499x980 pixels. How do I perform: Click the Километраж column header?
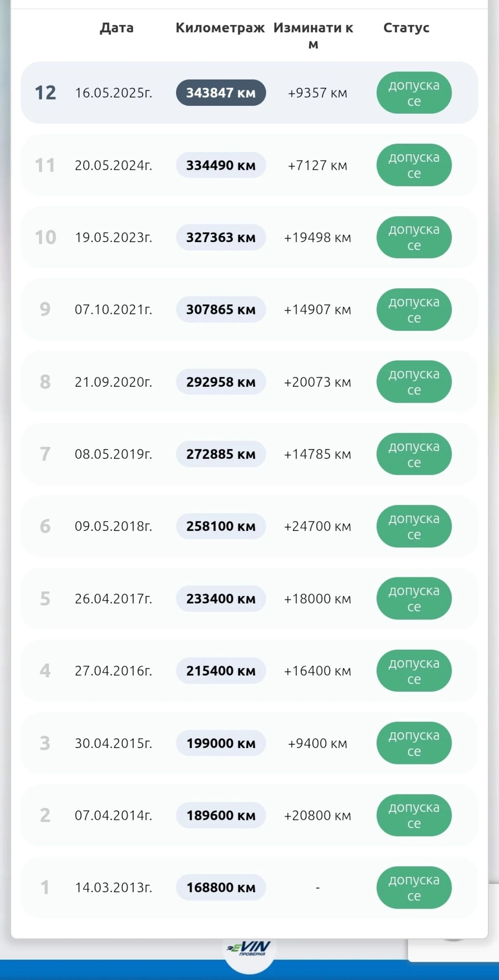(220, 28)
